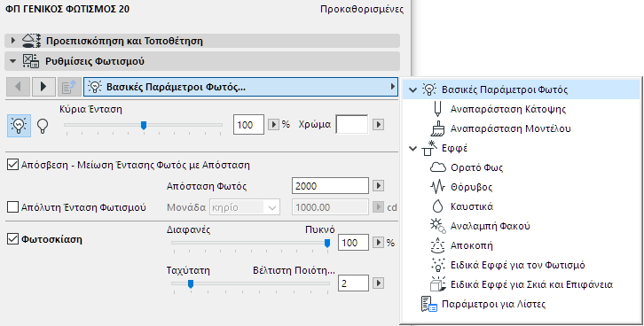Viewport: 644px width, 326px height.
Task: Click the Ρυθμίσεις Φωτισμού panel icon
Action: point(31,61)
